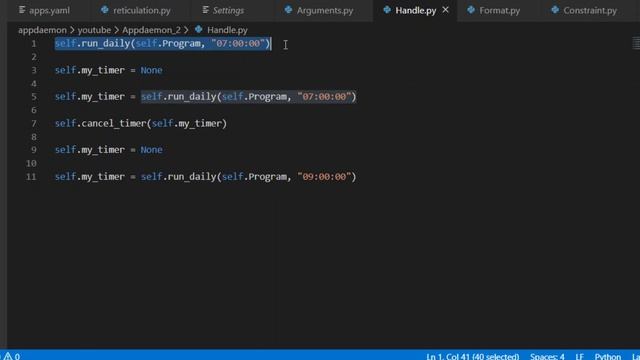
Task: Click cancel_timer on line 7
Action: [114, 123]
